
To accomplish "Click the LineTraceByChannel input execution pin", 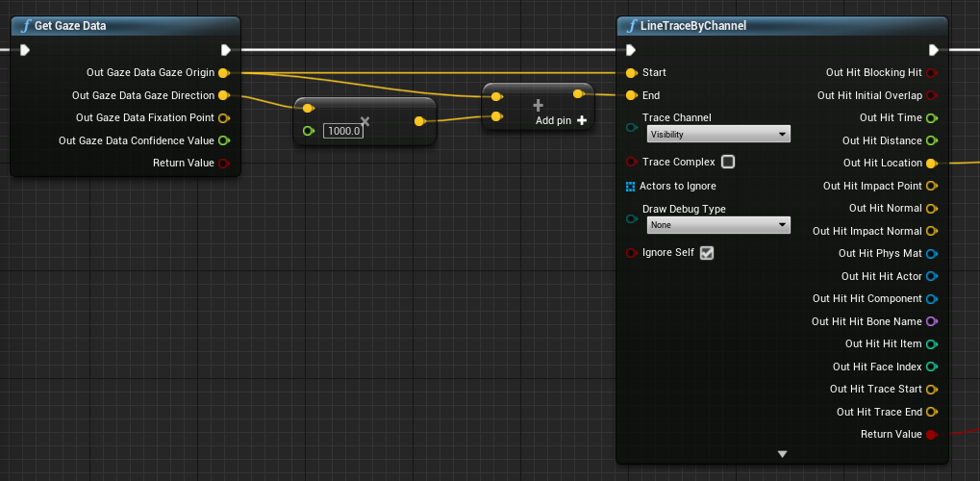I will [x=631, y=50].
